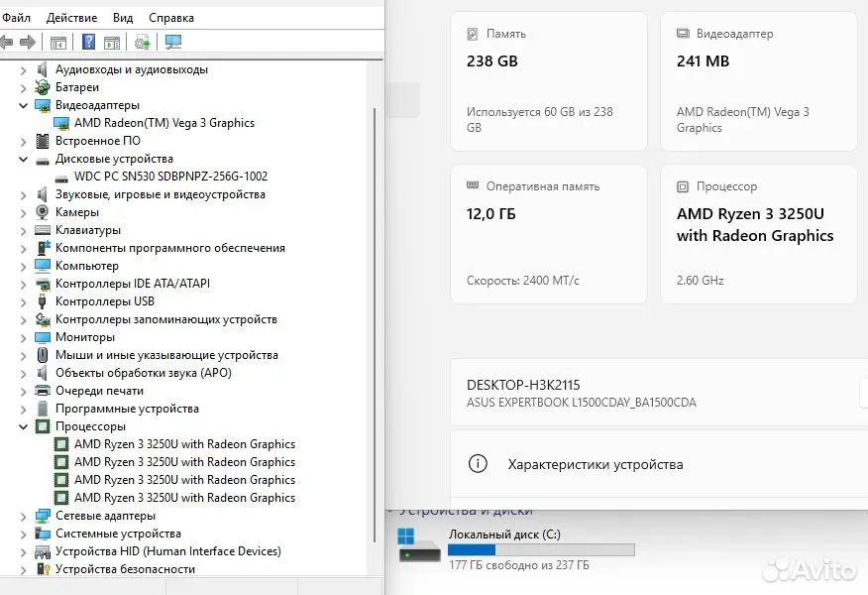Open the Память storage card
The width and height of the screenshot is (868, 595).
pyautogui.click(x=549, y=81)
